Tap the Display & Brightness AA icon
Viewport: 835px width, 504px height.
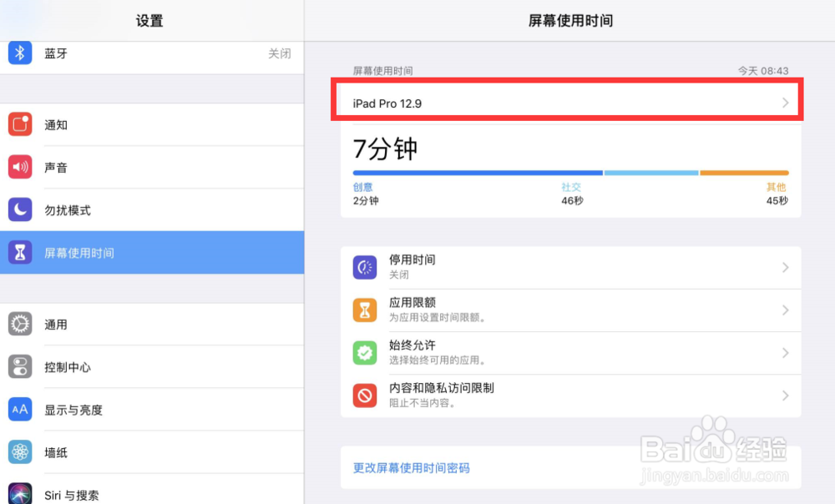pos(20,409)
